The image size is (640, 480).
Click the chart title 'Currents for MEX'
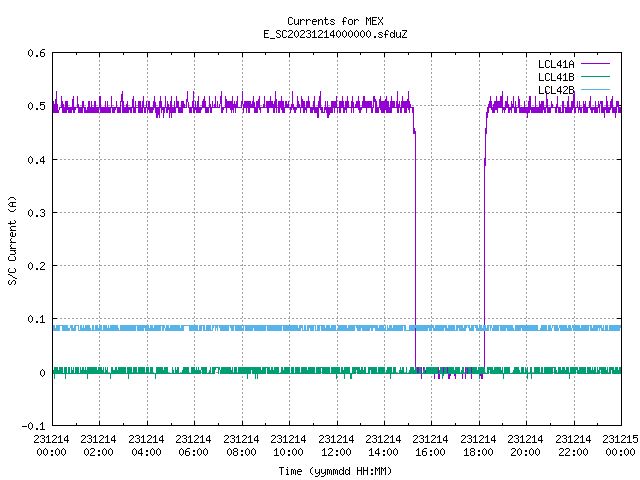335,21
